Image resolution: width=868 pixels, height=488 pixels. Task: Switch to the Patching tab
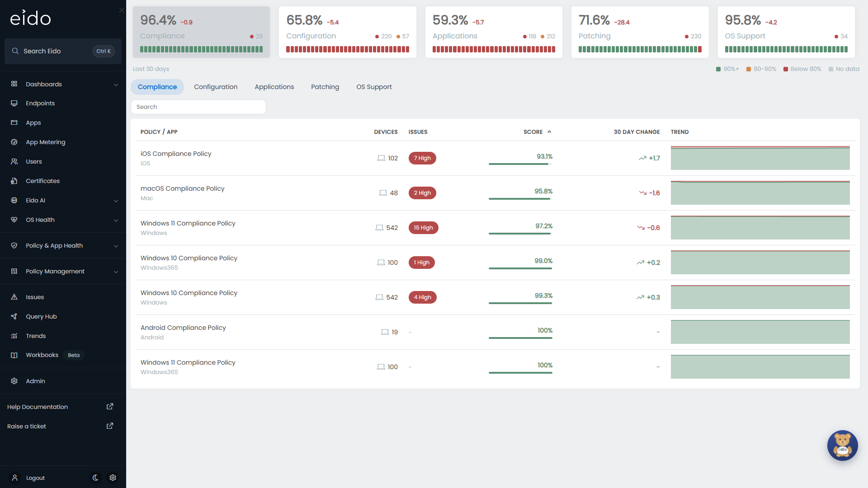(325, 87)
